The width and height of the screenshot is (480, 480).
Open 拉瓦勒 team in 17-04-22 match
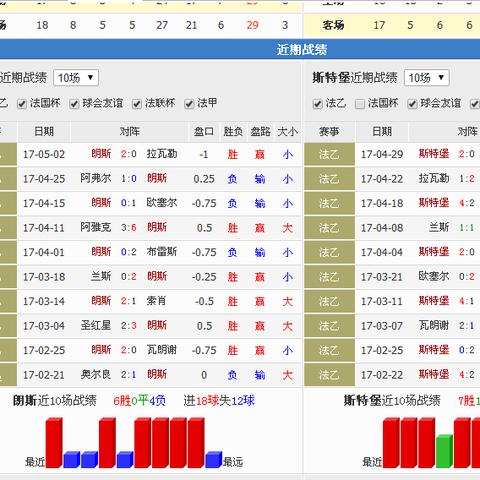[434, 179]
